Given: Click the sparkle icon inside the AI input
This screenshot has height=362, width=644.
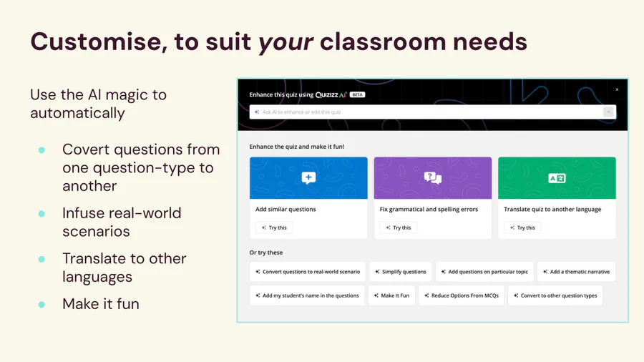Looking at the screenshot, I should click(257, 112).
